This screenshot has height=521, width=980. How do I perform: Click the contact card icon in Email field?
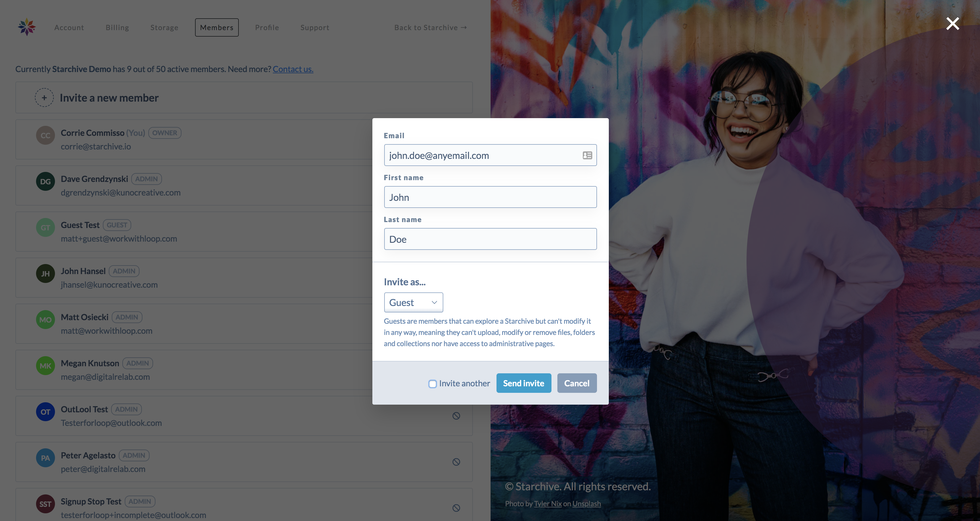[x=587, y=155]
